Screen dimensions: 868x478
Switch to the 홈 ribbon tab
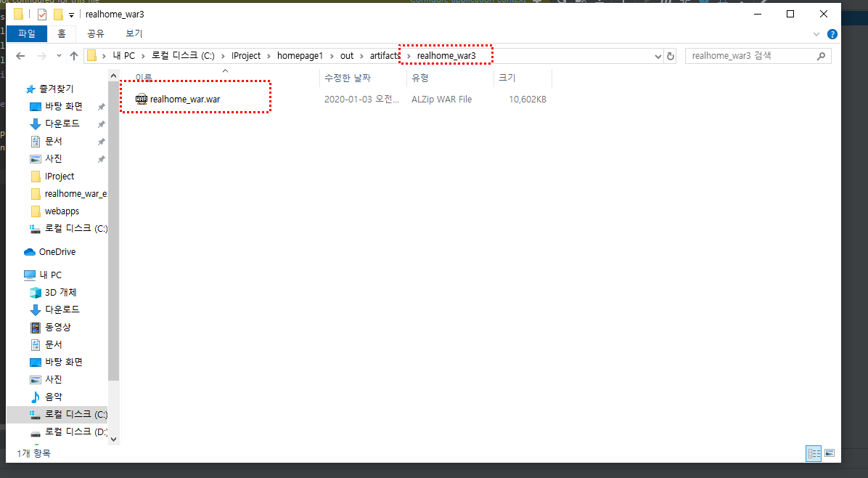coord(62,34)
